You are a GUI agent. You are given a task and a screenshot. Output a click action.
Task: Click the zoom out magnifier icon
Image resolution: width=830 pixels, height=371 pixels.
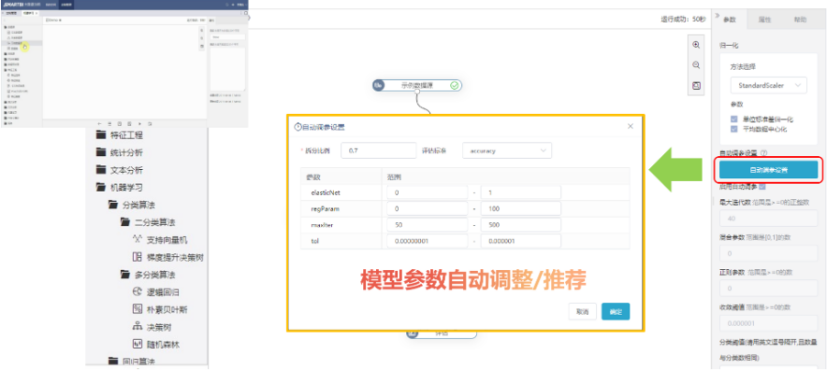696,65
